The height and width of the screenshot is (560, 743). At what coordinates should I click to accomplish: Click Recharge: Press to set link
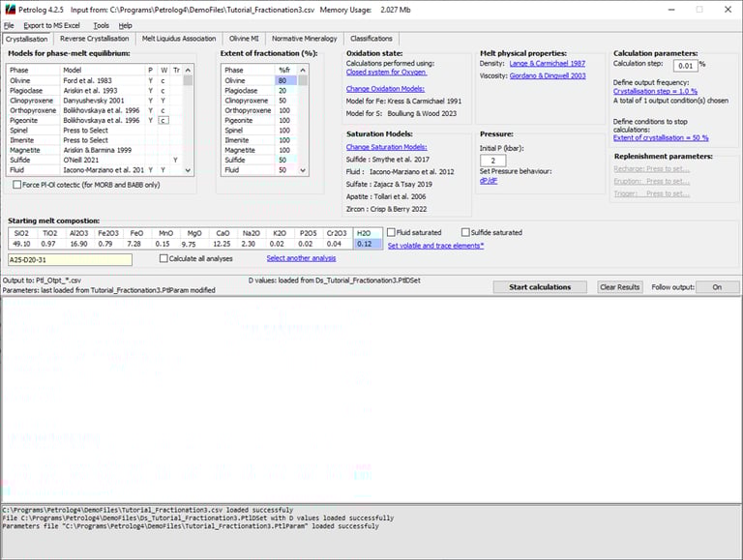651,169
